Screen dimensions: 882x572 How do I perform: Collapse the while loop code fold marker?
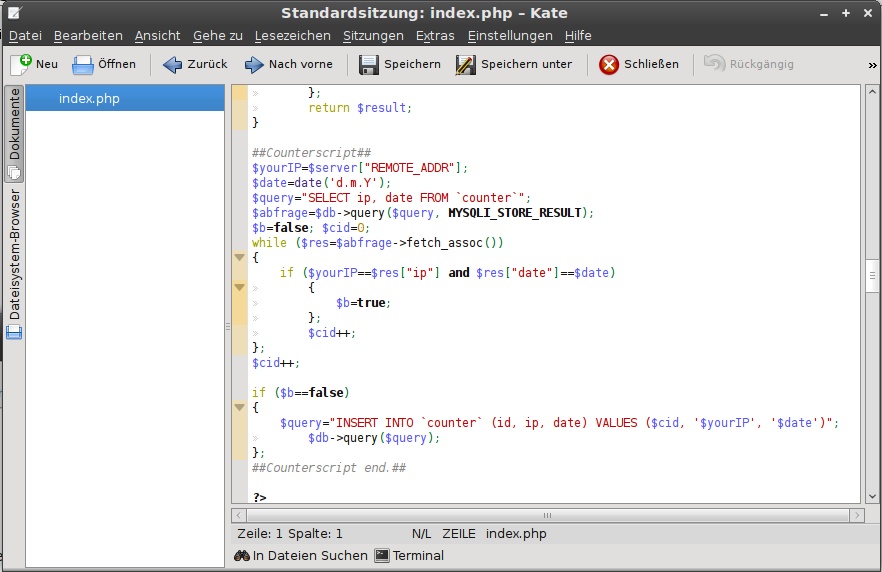[x=240, y=257]
